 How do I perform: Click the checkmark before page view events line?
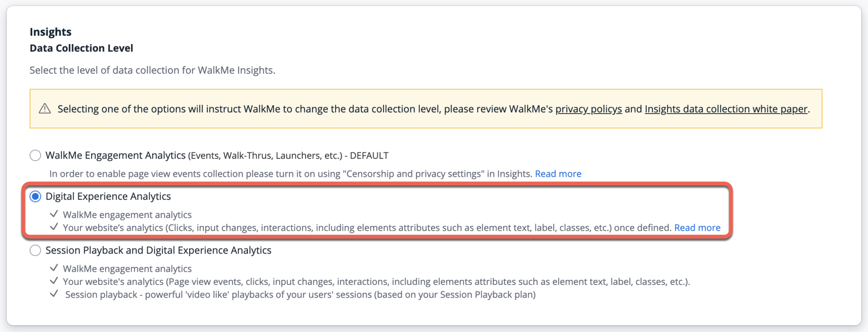pos(54,281)
